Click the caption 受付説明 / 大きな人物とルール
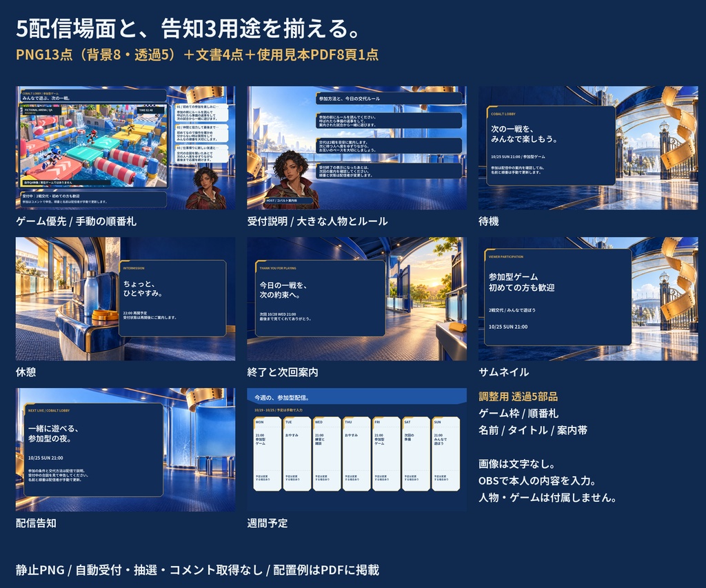This screenshot has height=588, width=706. click(317, 221)
